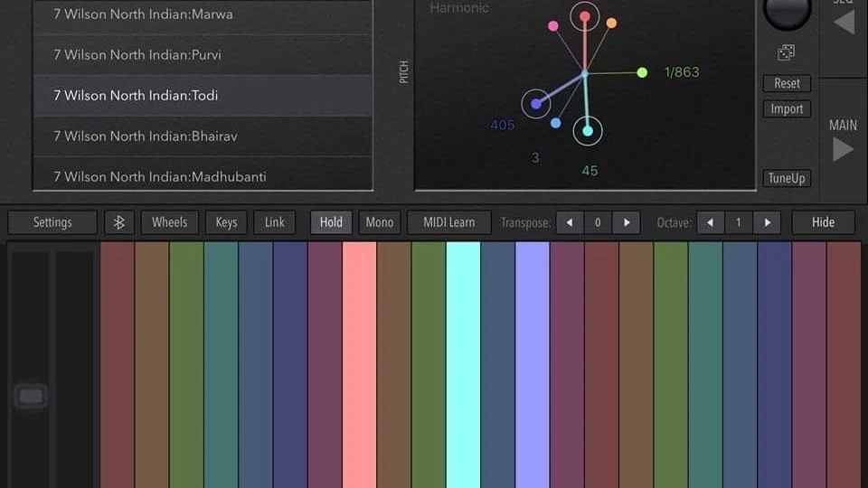Increase transpose with right arrow
The width and height of the screenshot is (868, 488).
tap(626, 222)
